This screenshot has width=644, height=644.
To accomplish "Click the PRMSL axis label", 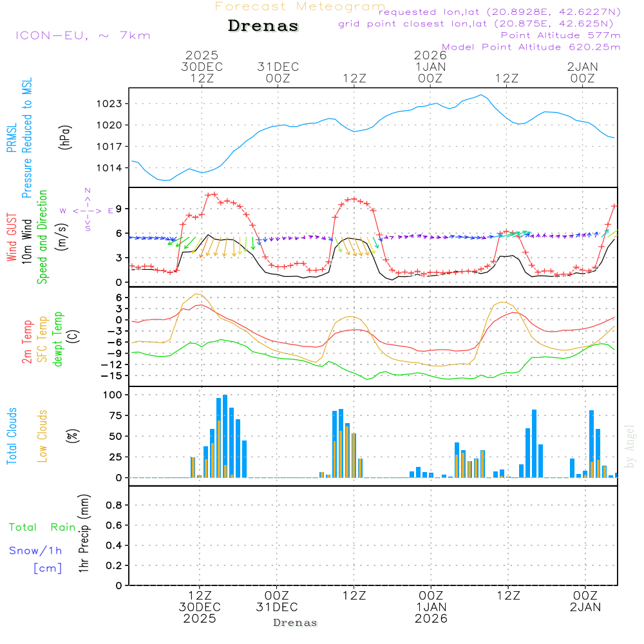I will click(11, 136).
